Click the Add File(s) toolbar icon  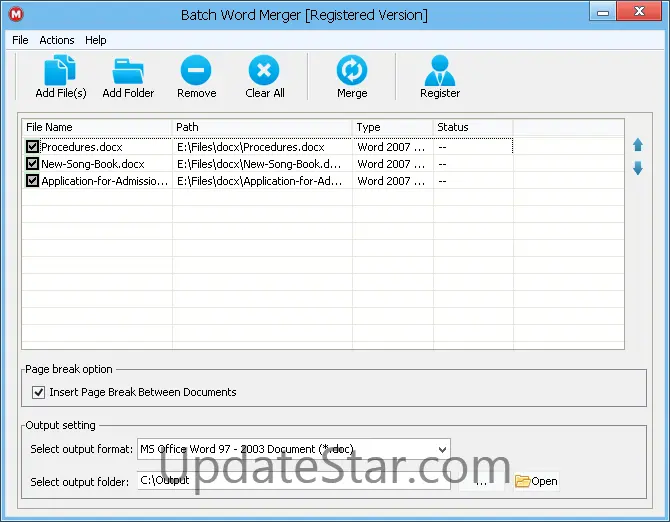click(x=60, y=70)
